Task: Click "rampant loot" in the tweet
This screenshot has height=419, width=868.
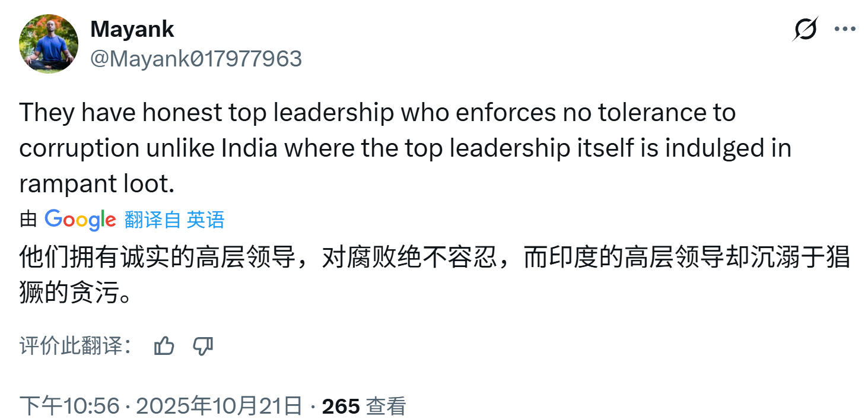Action: click(97, 184)
